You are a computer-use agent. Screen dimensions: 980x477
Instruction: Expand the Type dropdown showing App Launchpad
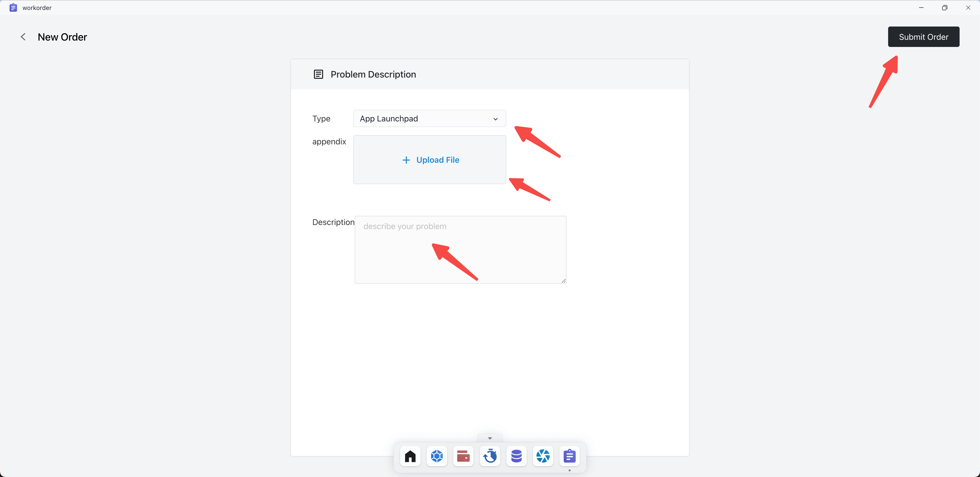coord(422,119)
